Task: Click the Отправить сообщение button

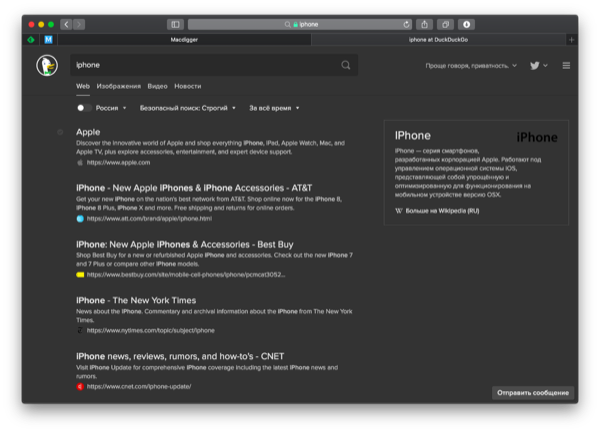Action: [533, 393]
